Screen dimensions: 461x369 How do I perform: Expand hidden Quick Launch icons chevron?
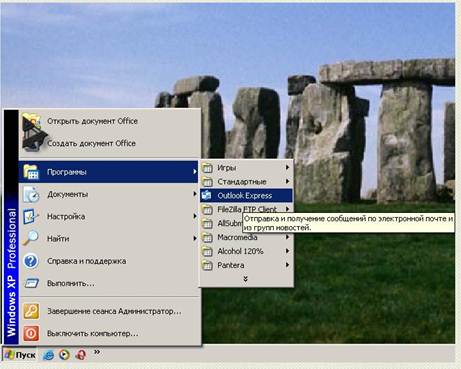(97, 352)
